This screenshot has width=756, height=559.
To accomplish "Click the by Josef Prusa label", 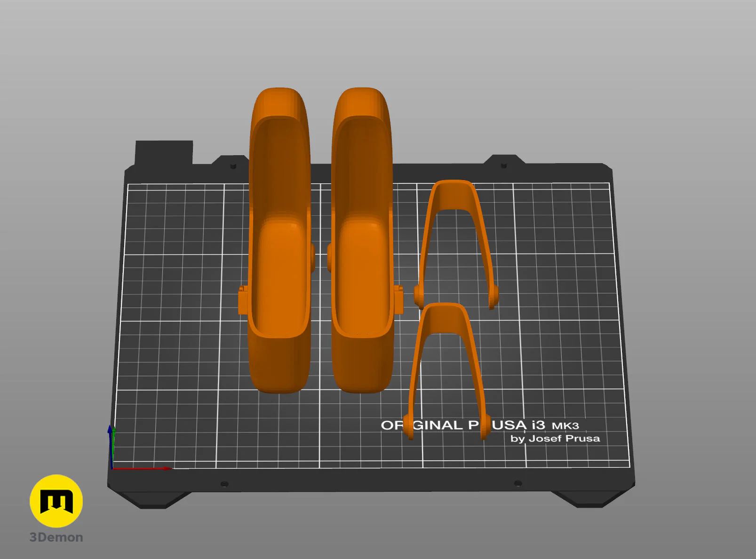I will tap(555, 439).
